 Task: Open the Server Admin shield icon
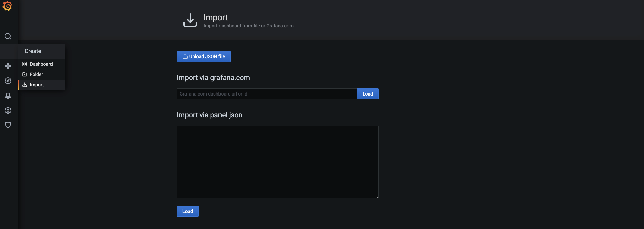point(8,125)
